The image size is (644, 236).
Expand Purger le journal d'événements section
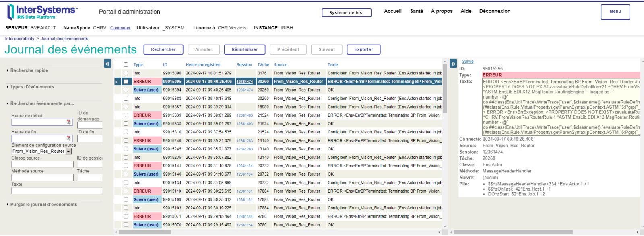tap(42, 205)
